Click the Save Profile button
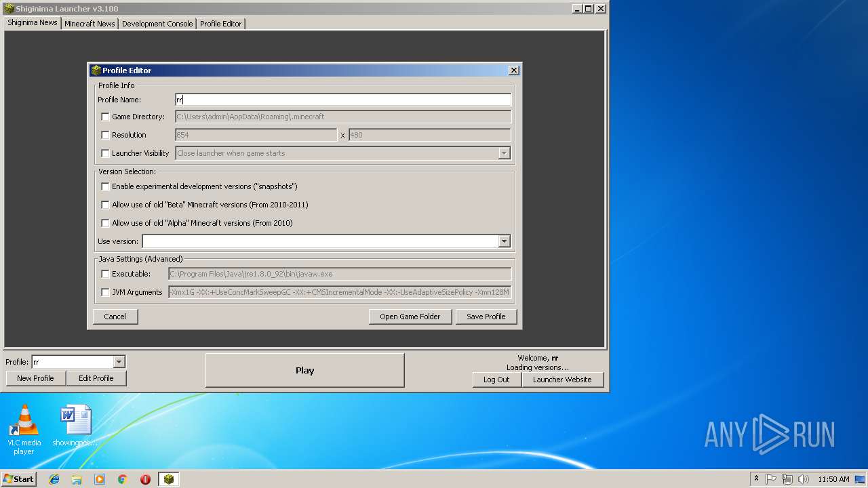 click(486, 317)
